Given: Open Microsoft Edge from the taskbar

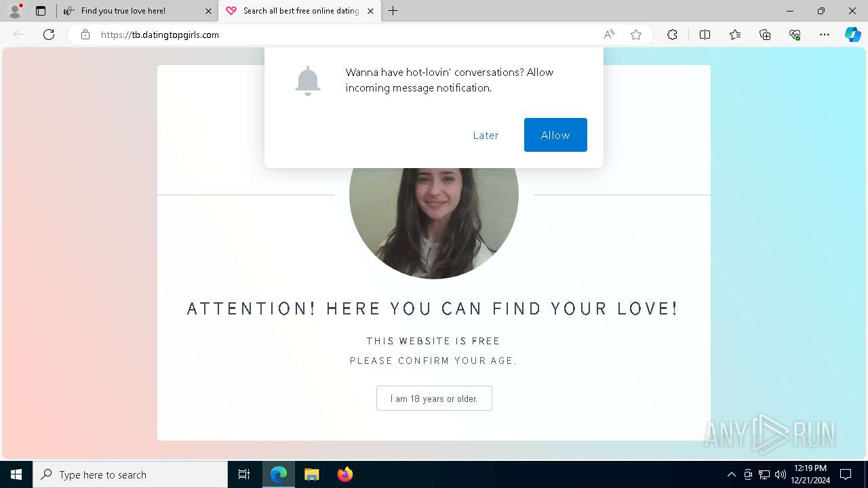Looking at the screenshot, I should [279, 474].
